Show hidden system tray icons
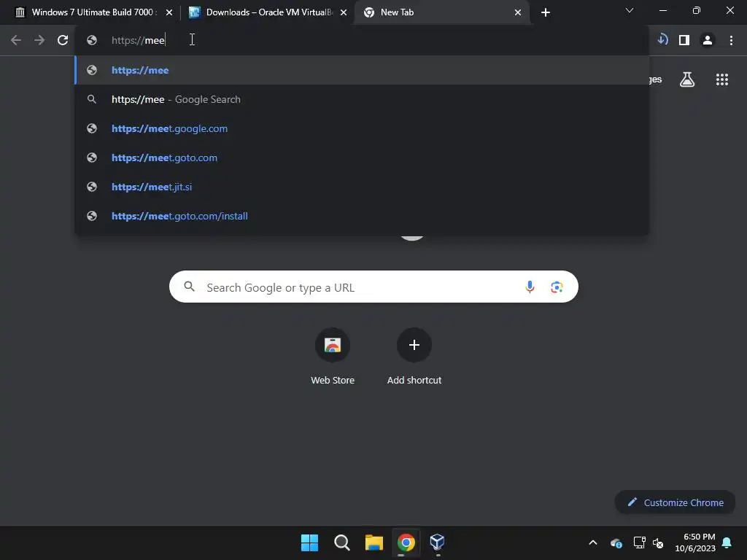The image size is (747, 560). [593, 542]
